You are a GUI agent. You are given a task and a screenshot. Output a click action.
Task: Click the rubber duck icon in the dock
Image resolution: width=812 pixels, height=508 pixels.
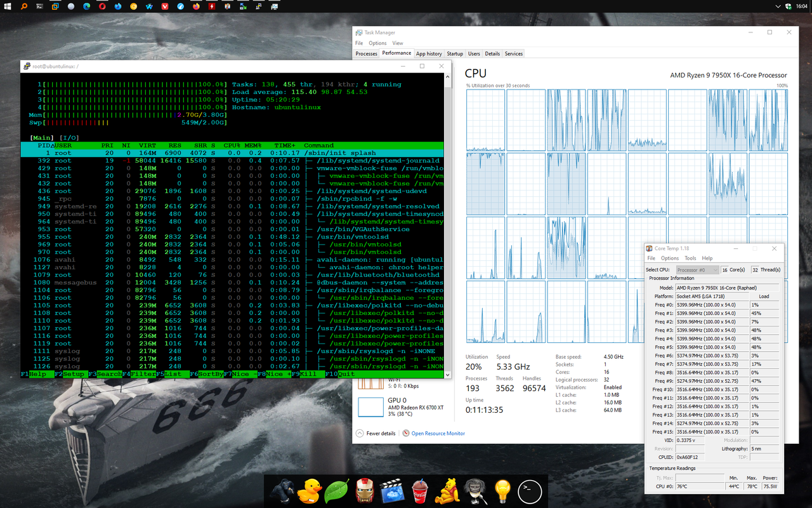tap(309, 491)
